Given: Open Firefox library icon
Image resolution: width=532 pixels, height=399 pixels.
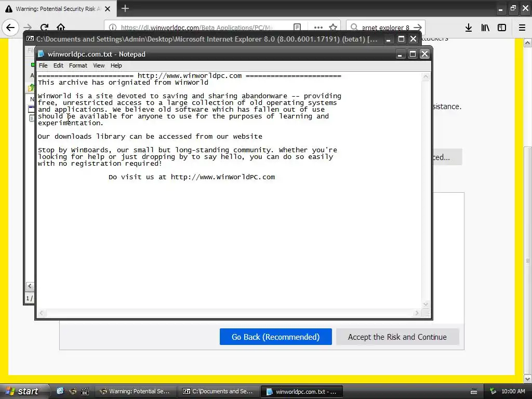Looking at the screenshot, I should [x=485, y=28].
